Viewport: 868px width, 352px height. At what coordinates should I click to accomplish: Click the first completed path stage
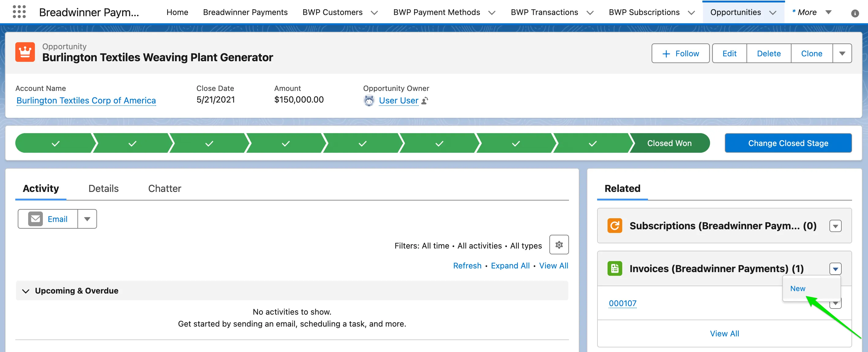56,143
